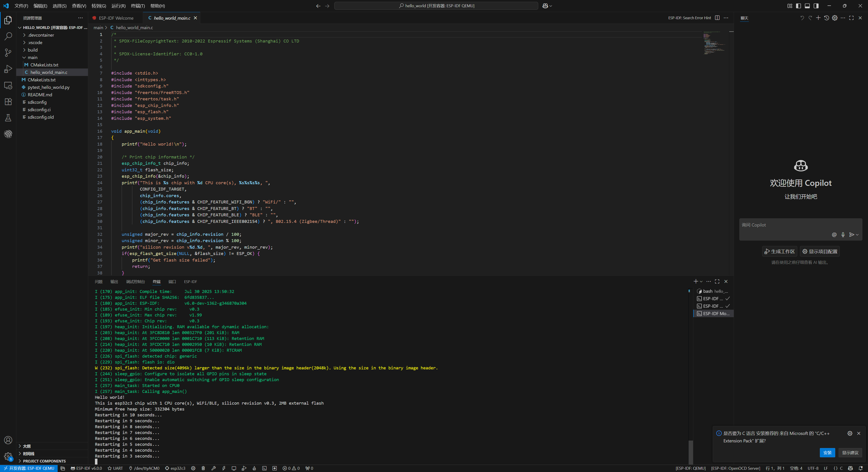868x472 pixels.
Task: Toggle the primary side bar layout
Action: pos(798,6)
